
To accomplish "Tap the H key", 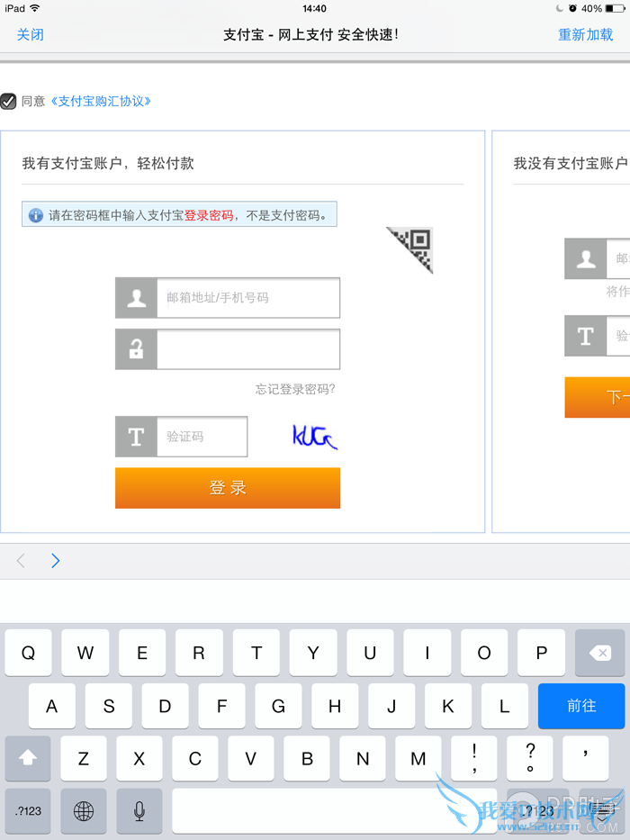I will click(x=335, y=706).
